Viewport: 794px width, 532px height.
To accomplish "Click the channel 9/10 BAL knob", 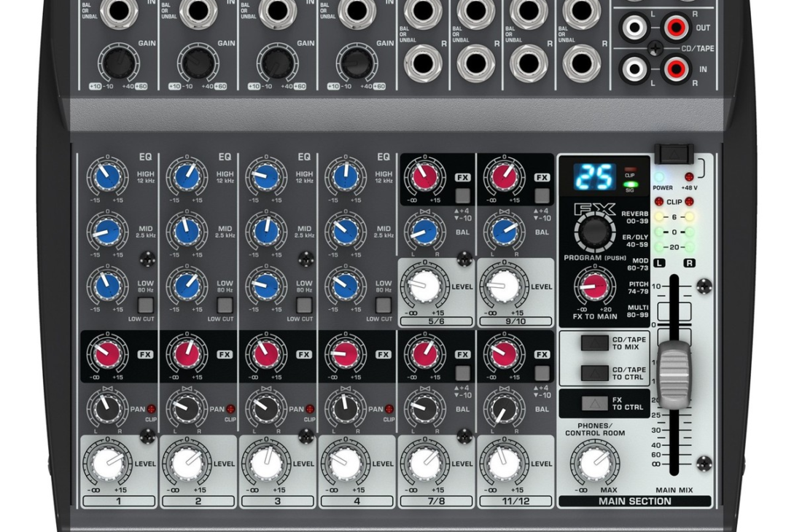I will pyautogui.click(x=504, y=232).
